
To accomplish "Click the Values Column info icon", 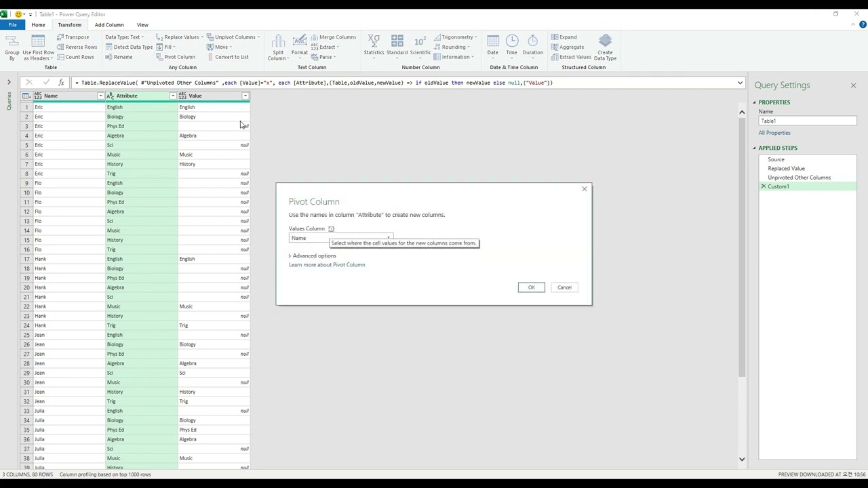I will pyautogui.click(x=331, y=229).
